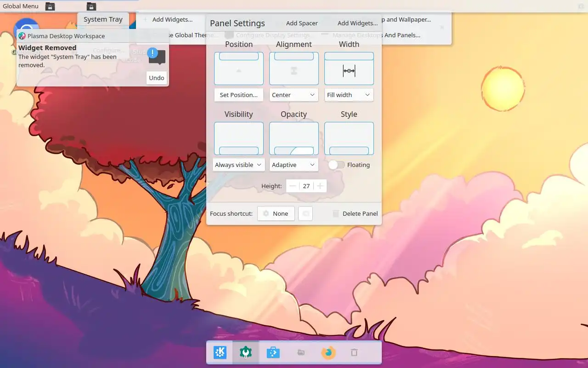This screenshot has height=368, width=588.
Task: Click the Set Position button
Action: pos(238,95)
